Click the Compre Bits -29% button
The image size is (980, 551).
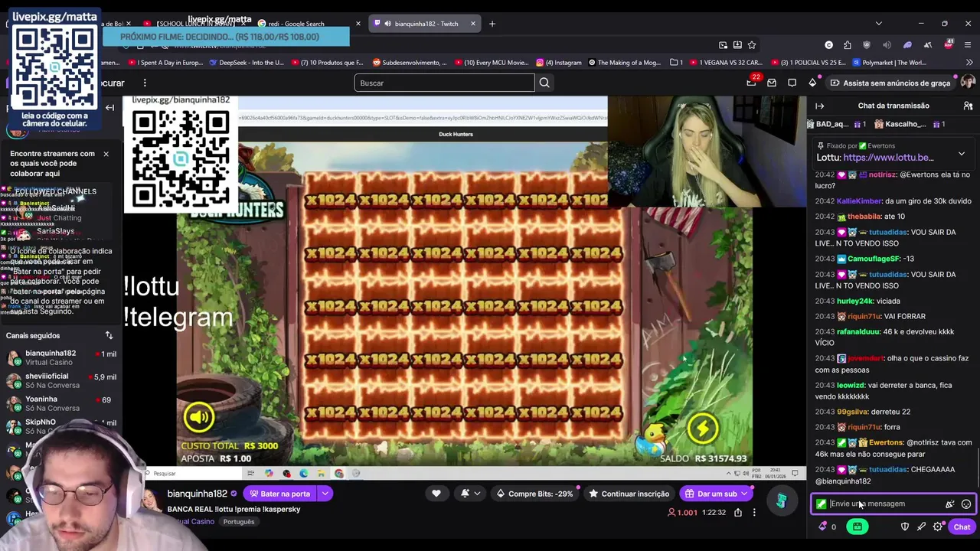(534, 494)
